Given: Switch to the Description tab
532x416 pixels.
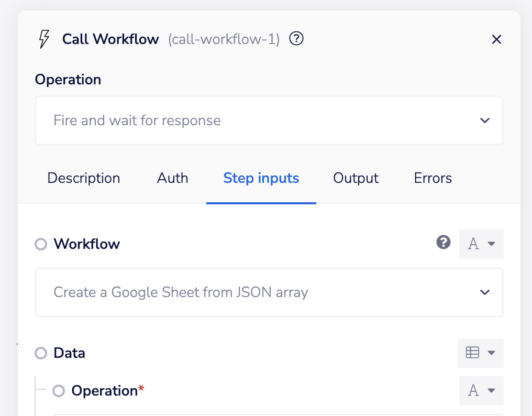Looking at the screenshot, I should pos(84,178).
